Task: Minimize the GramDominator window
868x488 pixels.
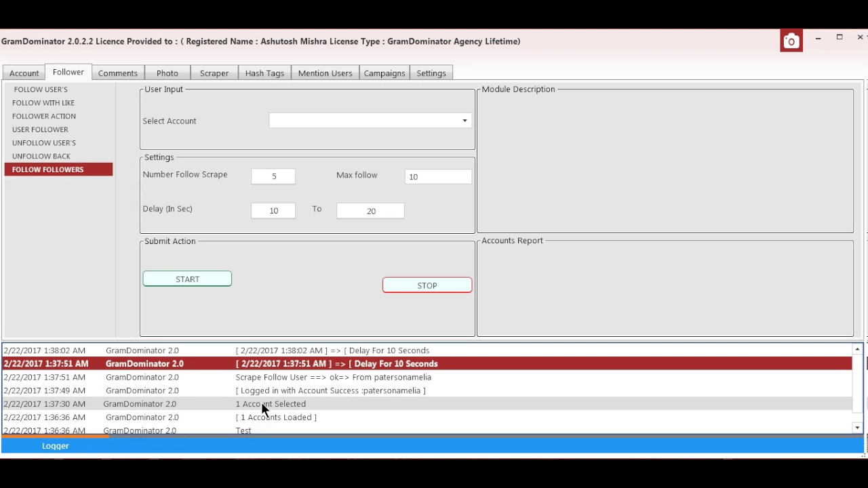Action: [818, 38]
